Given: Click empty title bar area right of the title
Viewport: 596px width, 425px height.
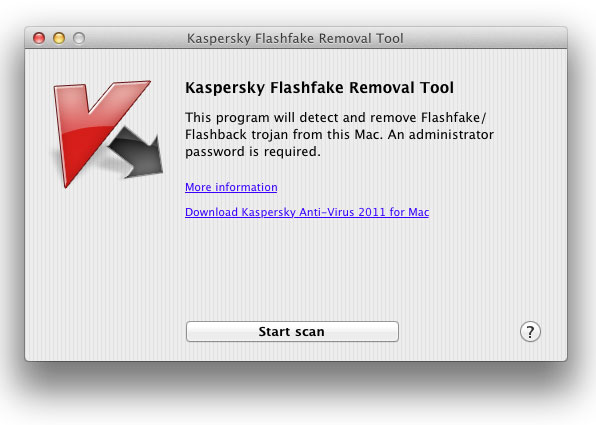Looking at the screenshot, I should 483,38.
